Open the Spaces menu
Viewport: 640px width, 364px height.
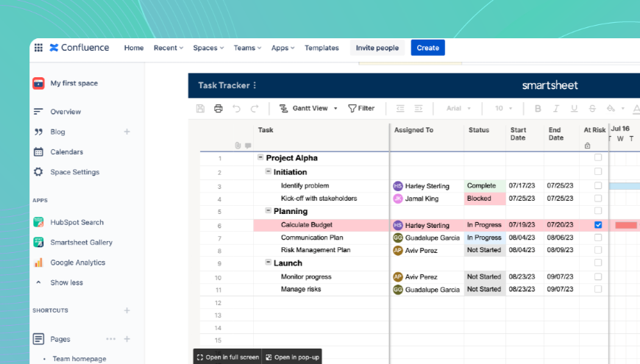(208, 48)
